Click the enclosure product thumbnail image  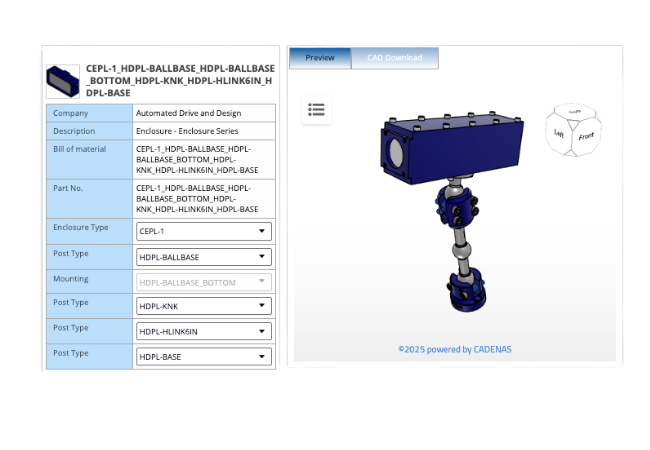tap(63, 80)
